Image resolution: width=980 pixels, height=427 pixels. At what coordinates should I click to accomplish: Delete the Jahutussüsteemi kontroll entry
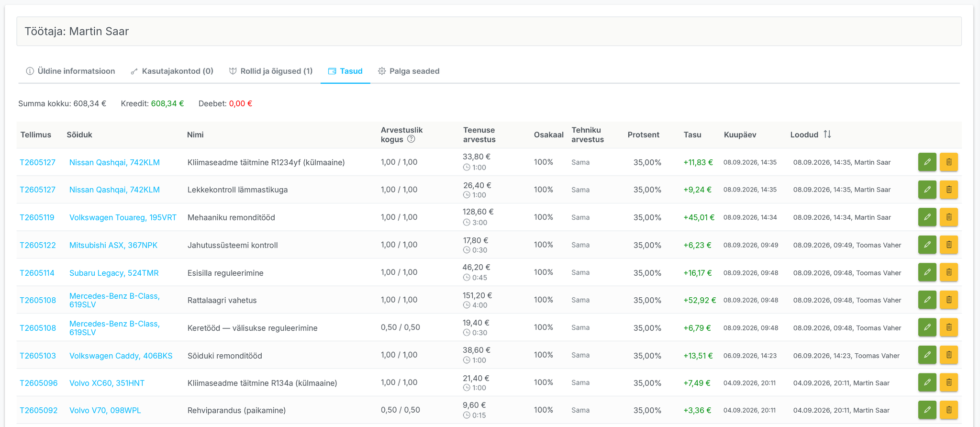point(948,245)
